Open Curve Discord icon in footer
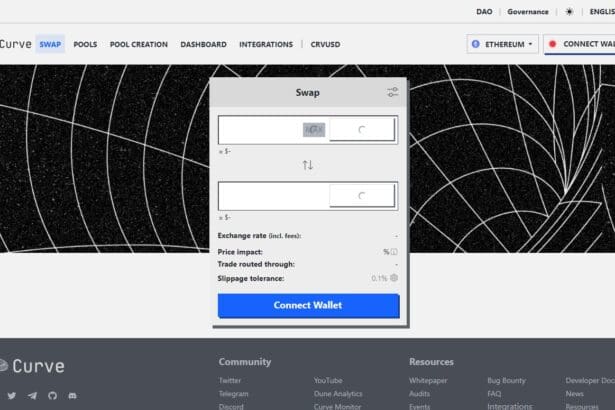 coord(73,395)
